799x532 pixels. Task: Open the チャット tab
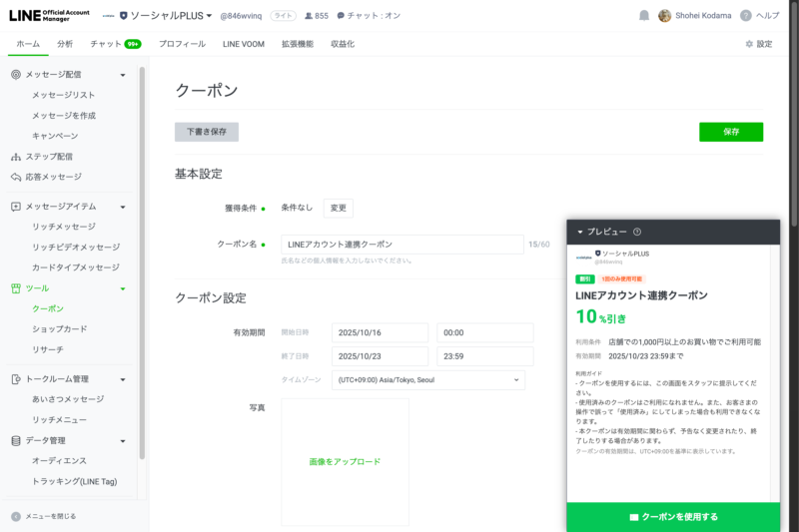[x=116, y=44]
